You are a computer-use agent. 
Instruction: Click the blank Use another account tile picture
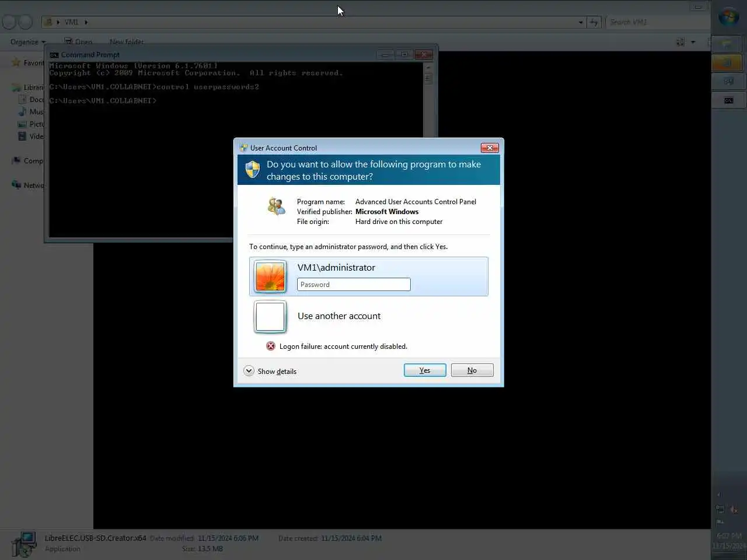pos(270,317)
